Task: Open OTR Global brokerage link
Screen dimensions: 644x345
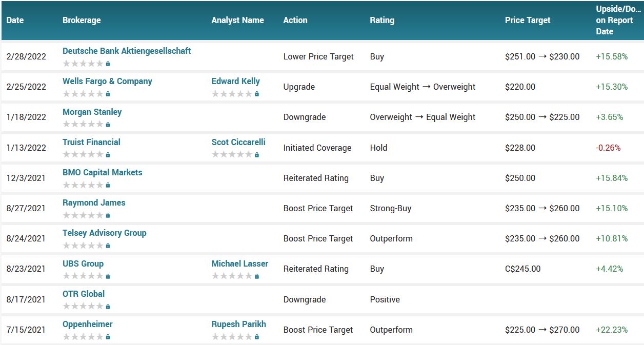Action: coord(84,294)
